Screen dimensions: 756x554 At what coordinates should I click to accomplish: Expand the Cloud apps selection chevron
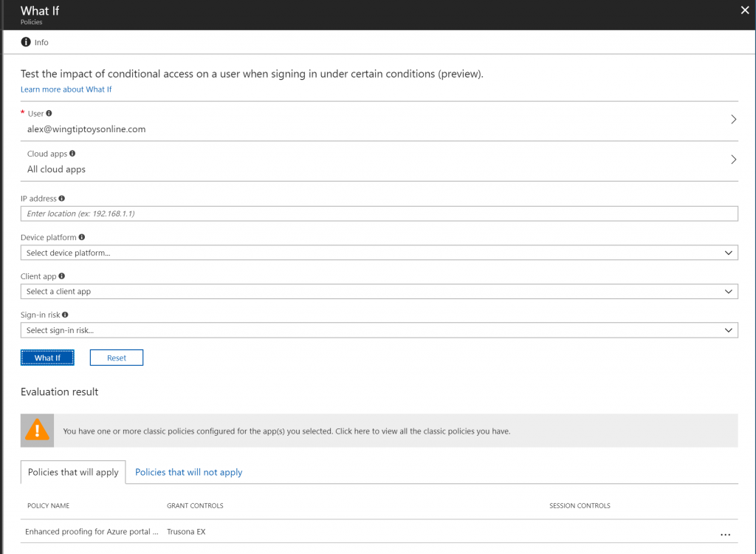[733, 160]
